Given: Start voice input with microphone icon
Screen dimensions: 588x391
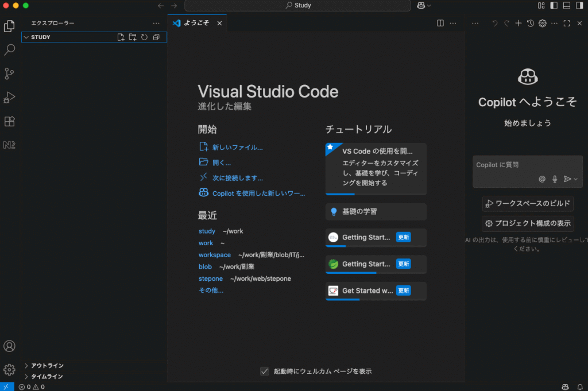Looking at the screenshot, I should coord(555,179).
